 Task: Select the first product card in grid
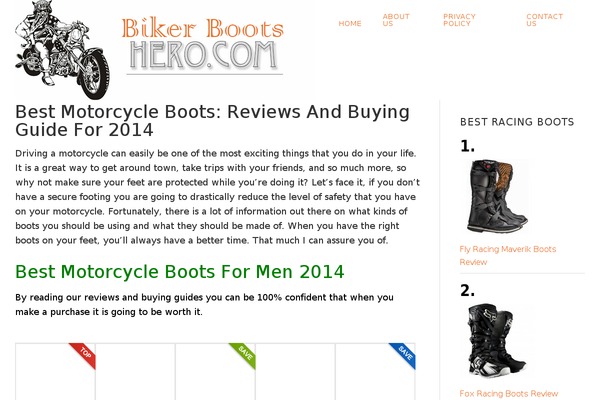55,372
